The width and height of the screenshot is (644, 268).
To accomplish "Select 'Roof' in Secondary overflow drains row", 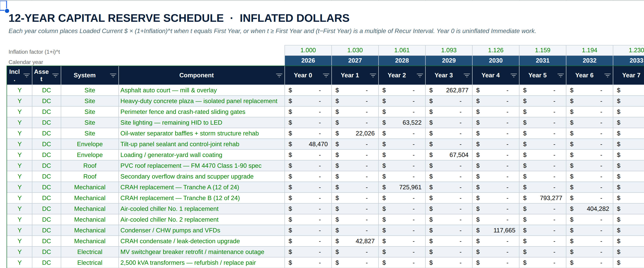I will [x=90, y=176].
